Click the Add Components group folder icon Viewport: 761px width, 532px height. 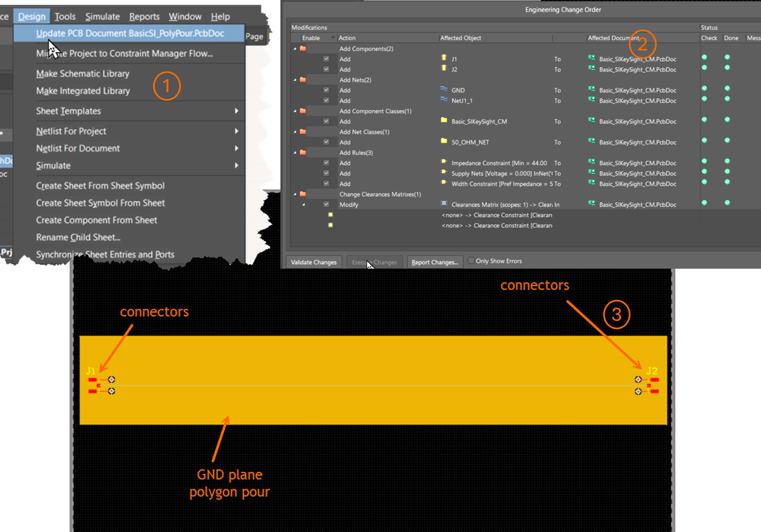[x=303, y=49]
